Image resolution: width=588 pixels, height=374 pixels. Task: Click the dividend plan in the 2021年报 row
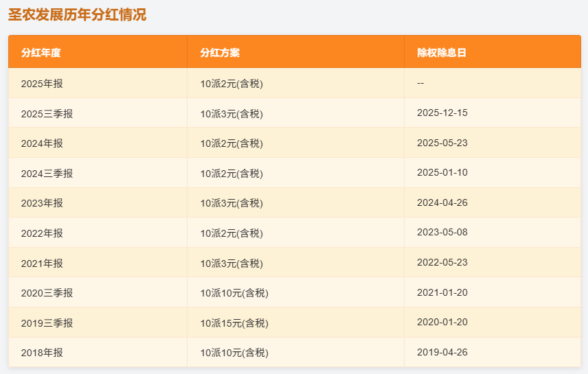click(231, 264)
